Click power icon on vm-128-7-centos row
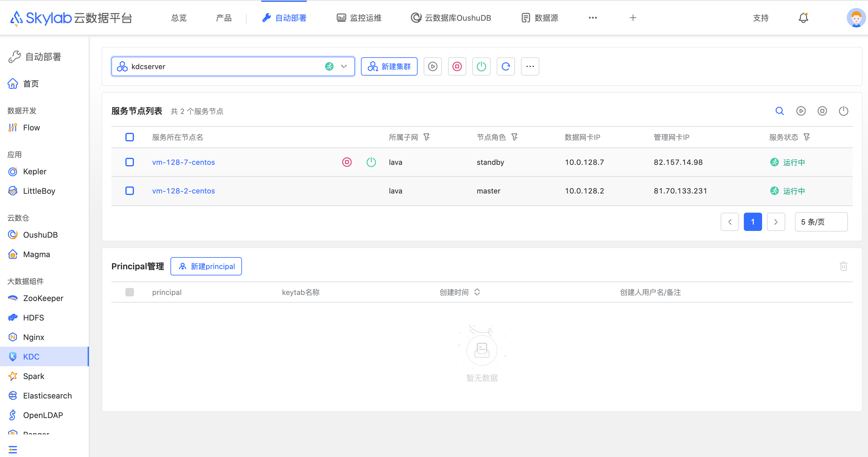The width and height of the screenshot is (868, 457). tap(371, 162)
